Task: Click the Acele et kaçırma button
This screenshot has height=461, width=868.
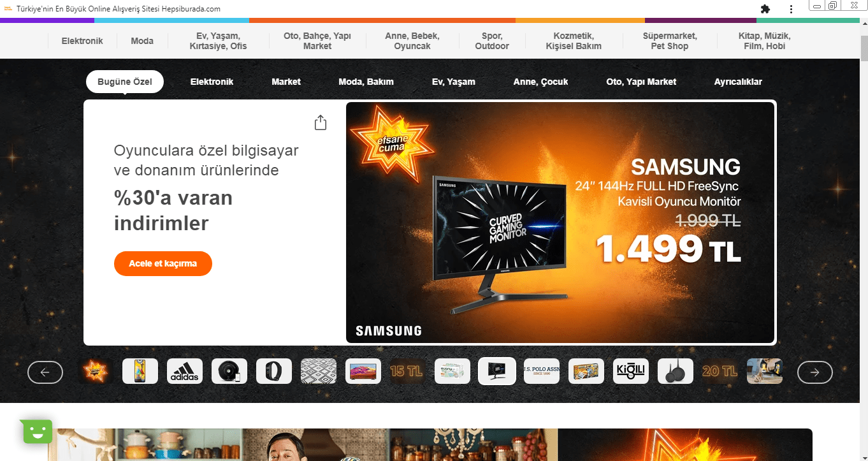Action: (163, 263)
